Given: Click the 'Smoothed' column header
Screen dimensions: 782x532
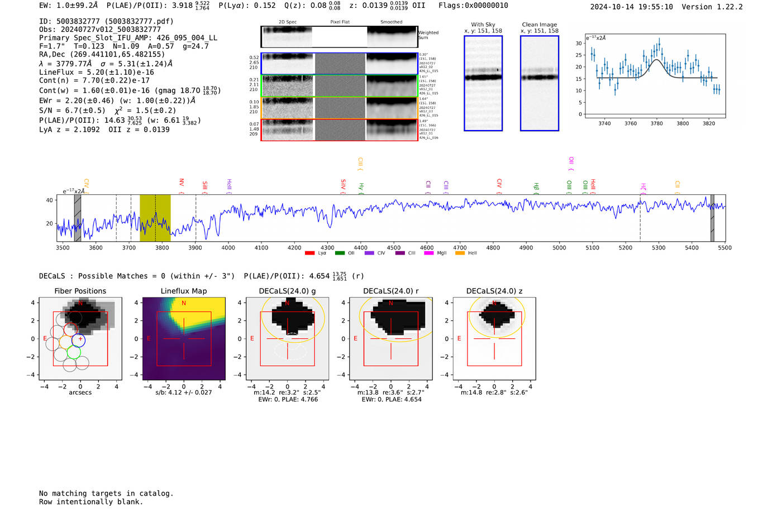Looking at the screenshot, I should [392, 22].
